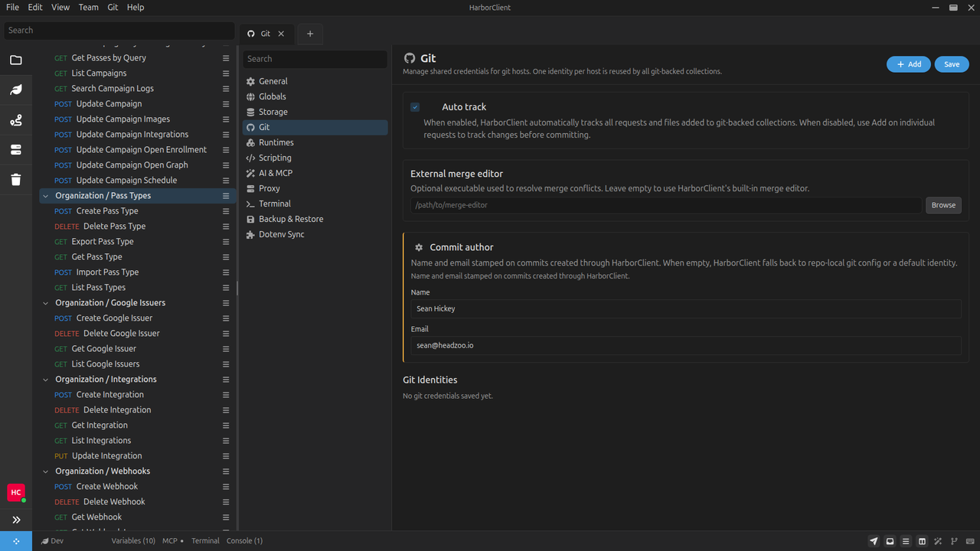The width and height of the screenshot is (980, 551).
Task: Open the trash icon in sidebar
Action: (16, 180)
